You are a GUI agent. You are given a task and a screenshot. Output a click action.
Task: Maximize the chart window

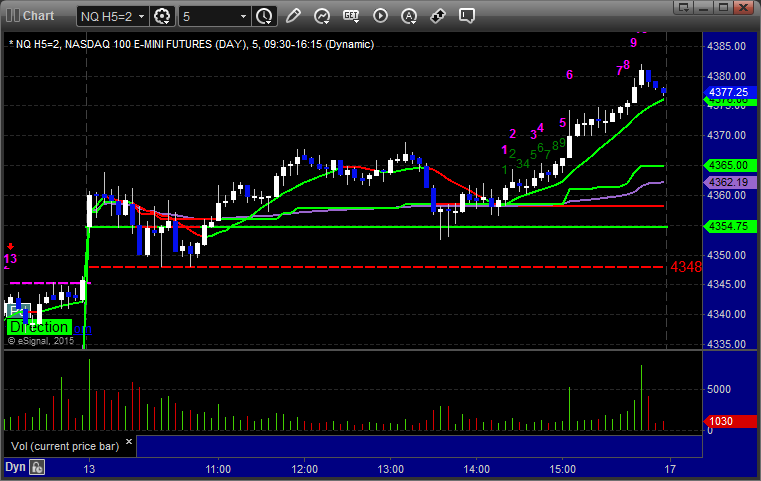point(723,7)
